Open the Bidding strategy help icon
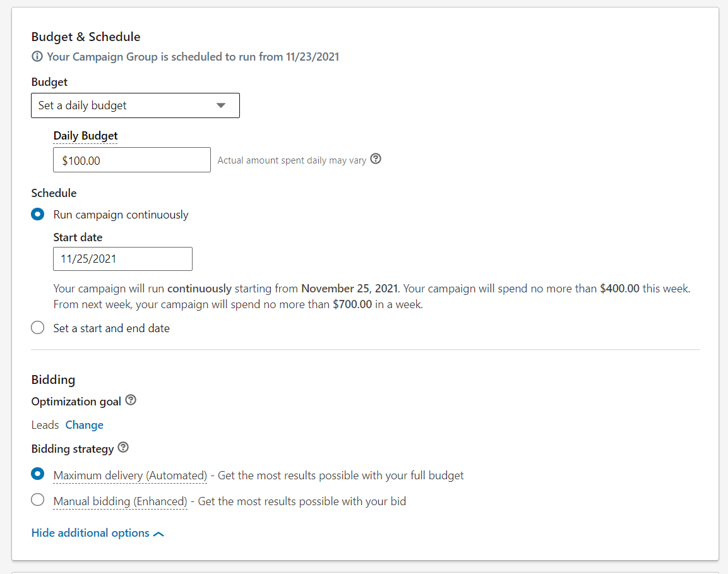The width and height of the screenshot is (728, 574). (123, 448)
